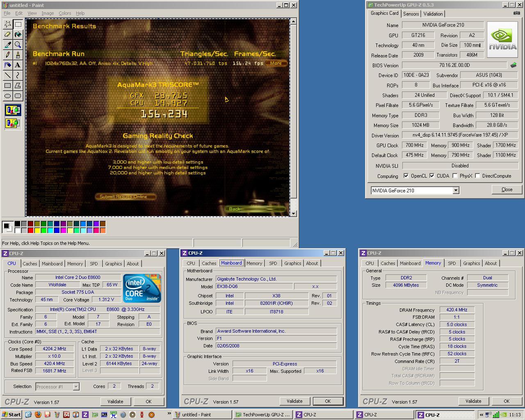The height and width of the screenshot is (420, 525).
Task: Open SPD tab in the Mainboard CPU-Z window
Action: pyautogui.click(x=273, y=263)
